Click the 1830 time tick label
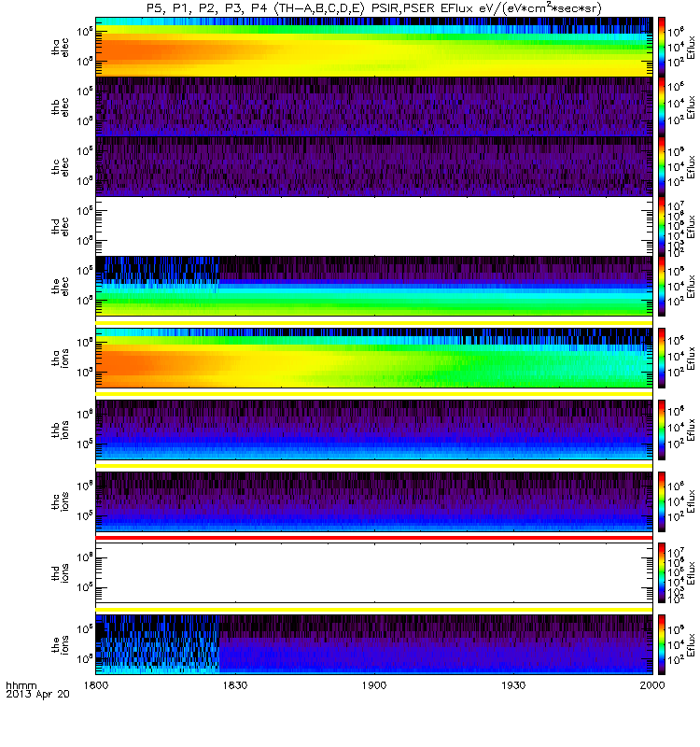Image resolution: width=700 pixels, height=747 pixels. pos(235,685)
